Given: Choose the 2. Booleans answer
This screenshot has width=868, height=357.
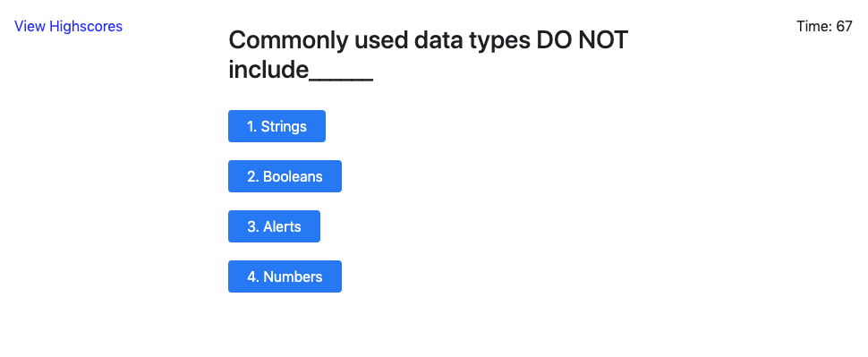Looking at the screenshot, I should tap(285, 176).
